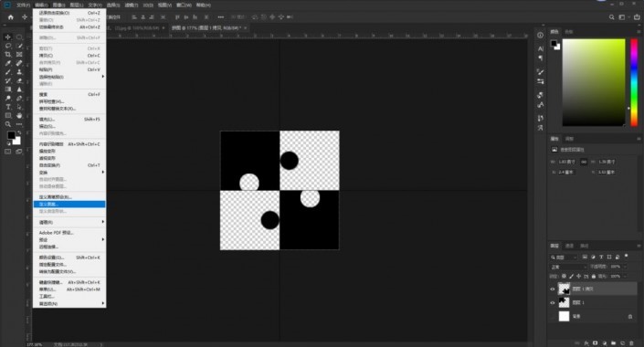This screenshot has width=644, height=347.
Task: Delete layer with trash icon
Action: [x=631, y=343]
